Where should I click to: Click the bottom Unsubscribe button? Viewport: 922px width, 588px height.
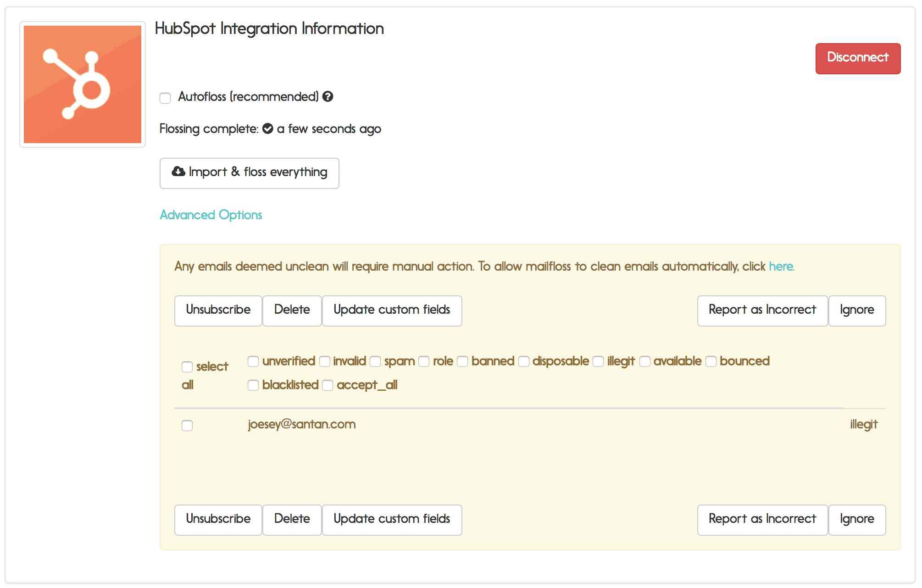218,520
